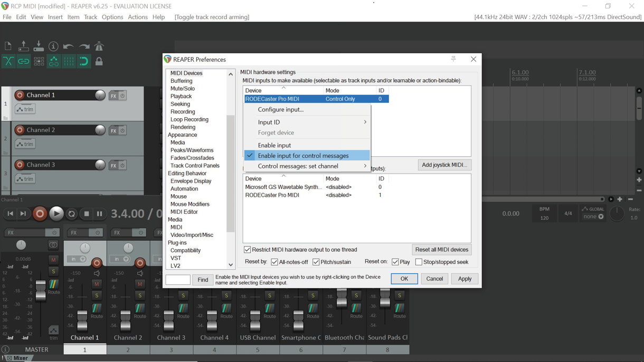Open FX for Channel 1 track
The width and height of the screenshot is (644, 362).
[x=113, y=96]
